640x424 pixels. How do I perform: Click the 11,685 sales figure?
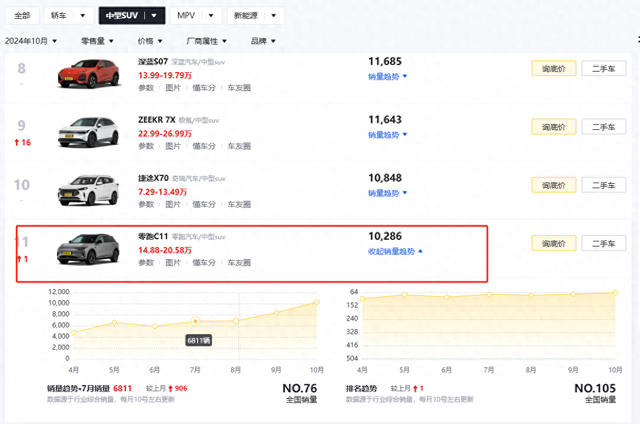click(x=385, y=62)
